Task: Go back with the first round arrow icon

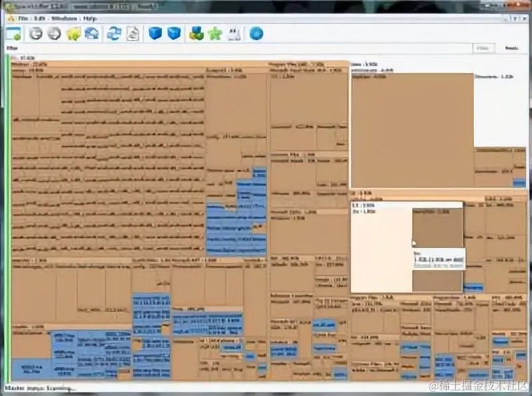Action: coord(35,34)
